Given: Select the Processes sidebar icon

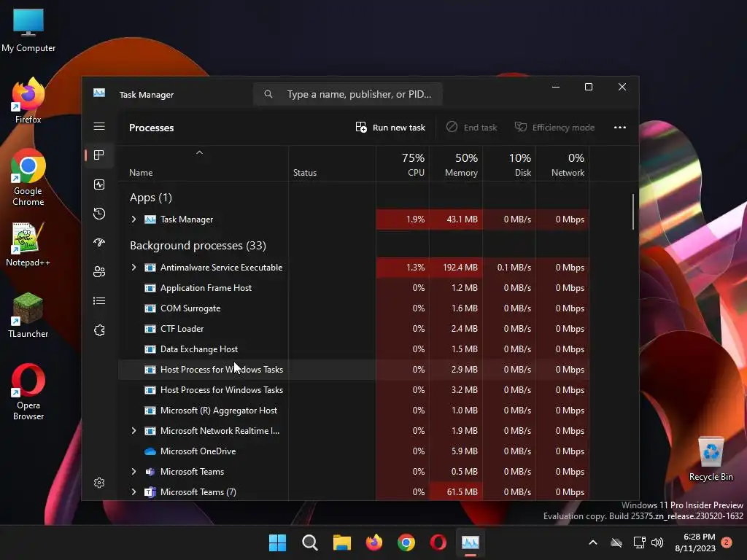Looking at the screenshot, I should (99, 155).
